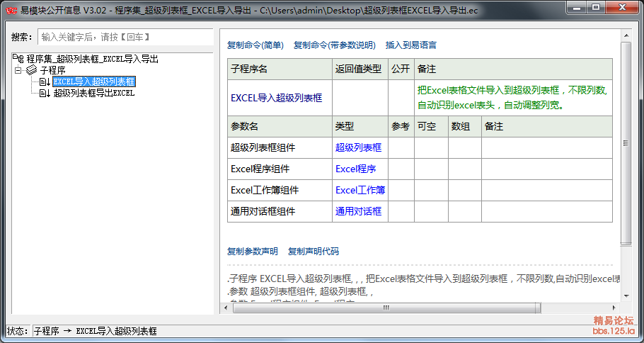Screen dimensions: 644x343
Task: Click the 参考 header cell
Action: pyautogui.click(x=401, y=127)
